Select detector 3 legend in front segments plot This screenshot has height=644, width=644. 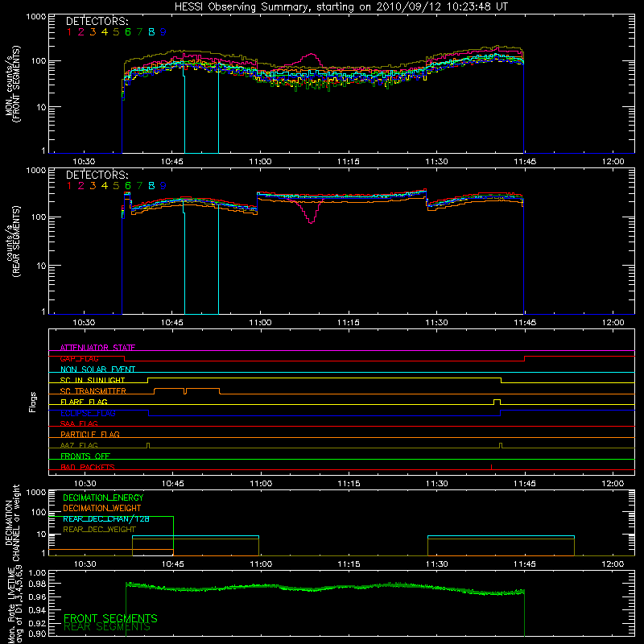coord(93,32)
